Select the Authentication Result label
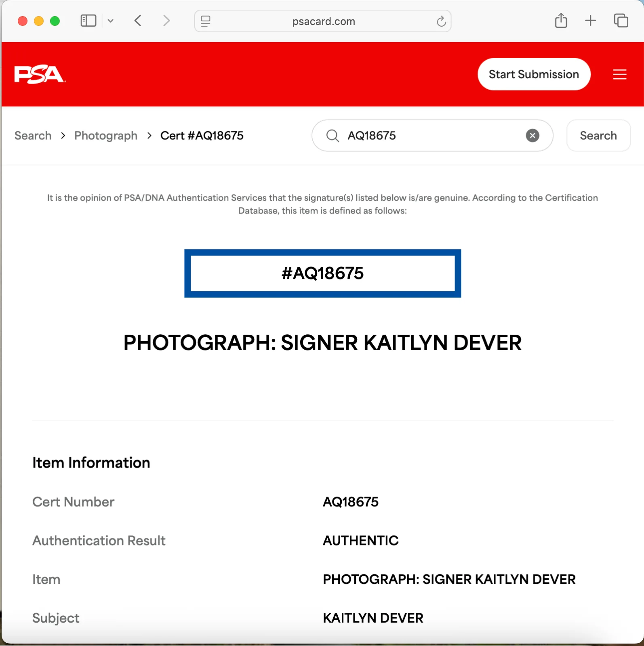The image size is (644, 646). [99, 541]
